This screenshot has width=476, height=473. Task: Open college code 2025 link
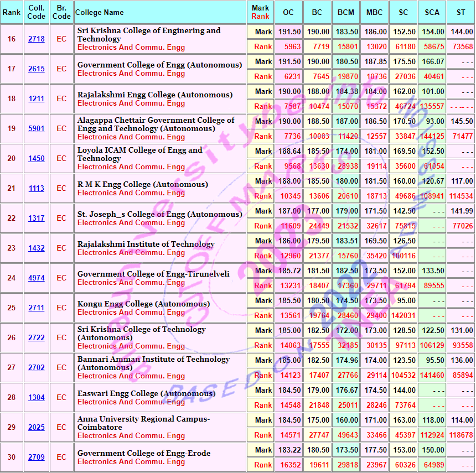[x=37, y=428]
